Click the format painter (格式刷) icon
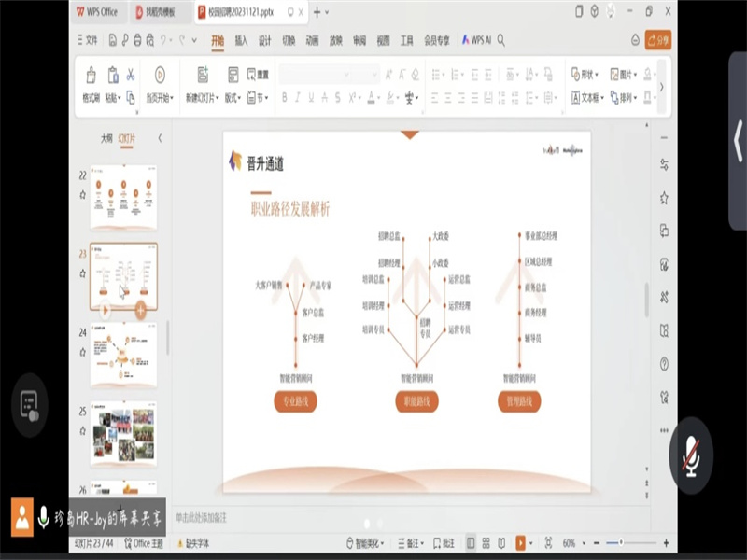This screenshot has width=747, height=560. pos(91,82)
